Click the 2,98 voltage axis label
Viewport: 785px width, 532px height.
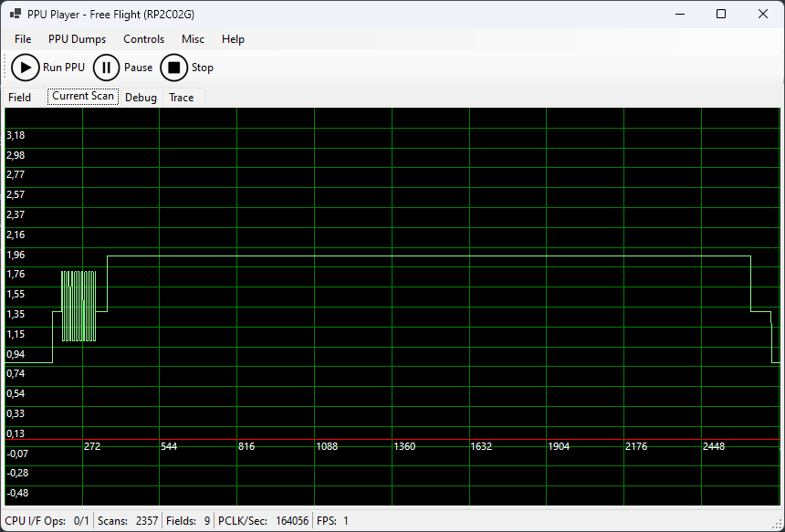point(16,155)
